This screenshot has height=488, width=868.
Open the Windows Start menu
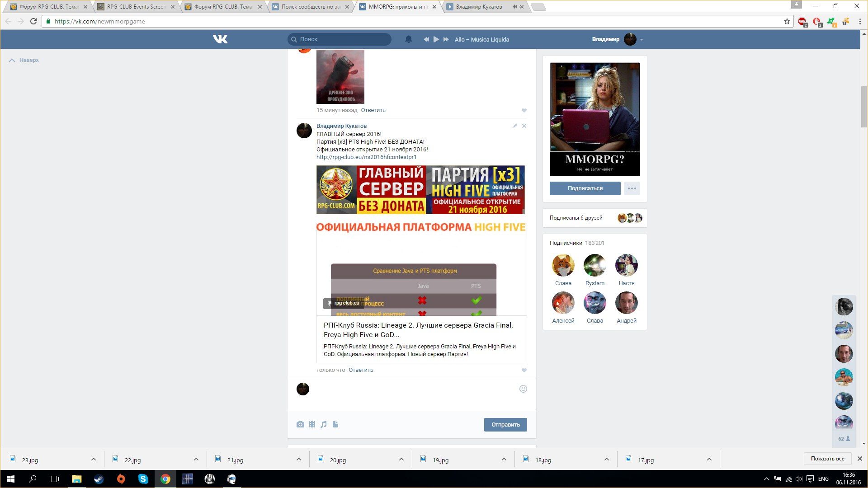coord(11,479)
